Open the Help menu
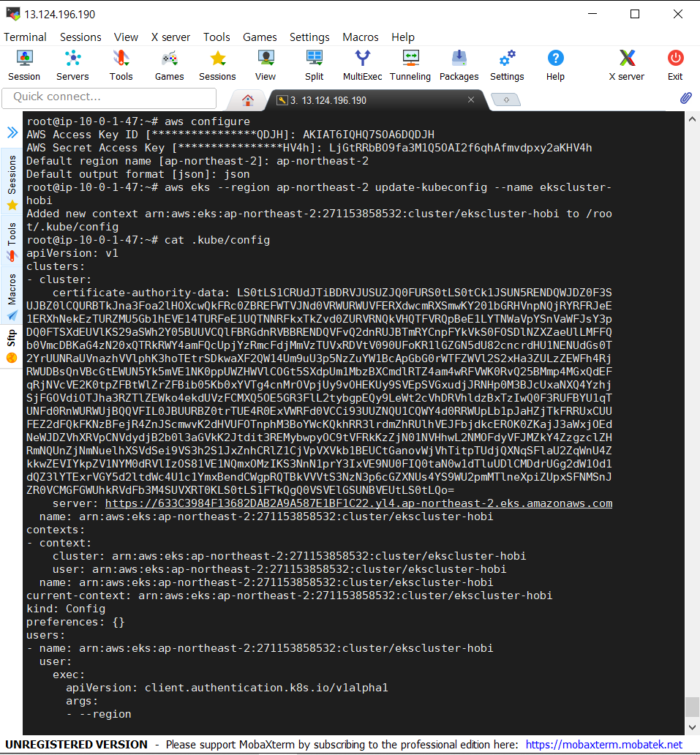This screenshot has height=755, width=700. [403, 37]
